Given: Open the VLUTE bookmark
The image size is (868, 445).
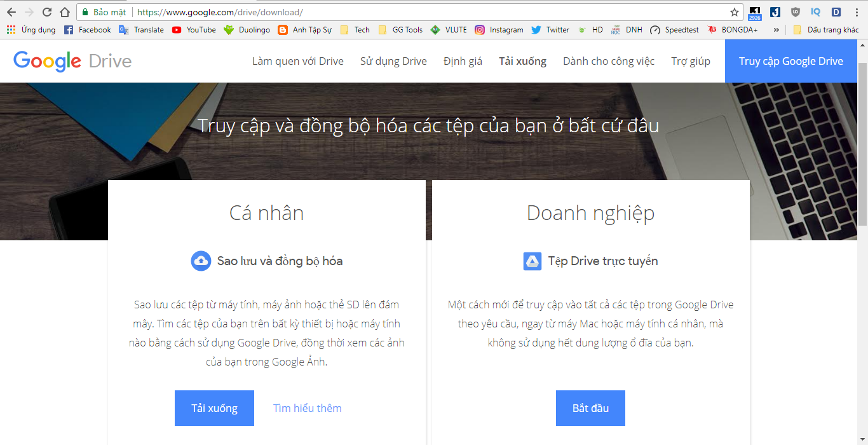Looking at the screenshot, I should pos(449,30).
